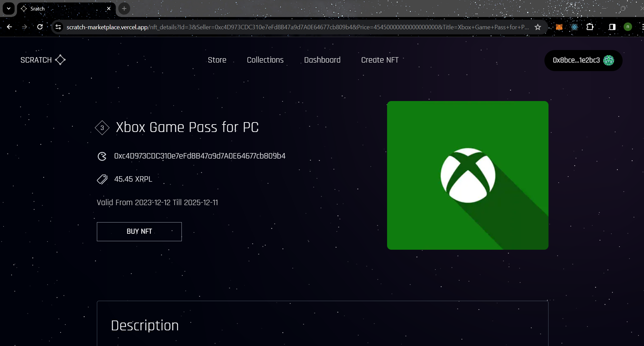This screenshot has height=346, width=644.
Task: Open site information icon in address bar
Action: click(58, 27)
